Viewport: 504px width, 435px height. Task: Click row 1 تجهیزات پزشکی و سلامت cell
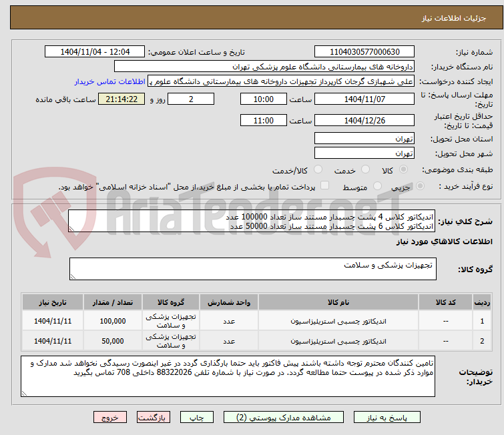[171, 321]
